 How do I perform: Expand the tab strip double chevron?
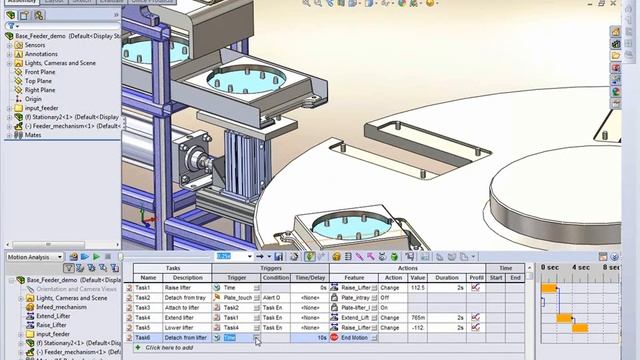[x=116, y=15]
